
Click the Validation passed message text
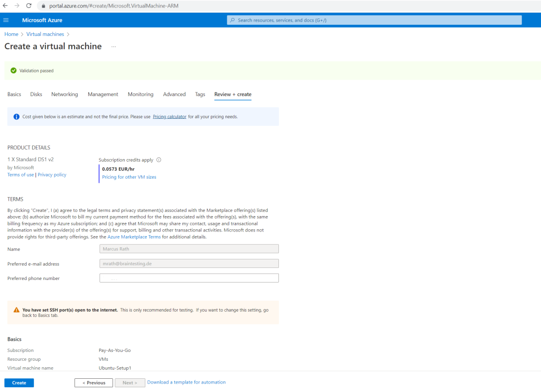(x=36, y=71)
